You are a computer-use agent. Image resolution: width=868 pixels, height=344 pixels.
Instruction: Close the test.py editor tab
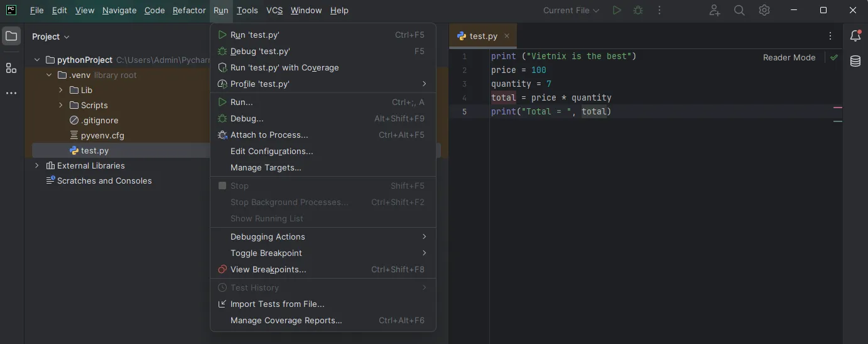[x=507, y=36]
